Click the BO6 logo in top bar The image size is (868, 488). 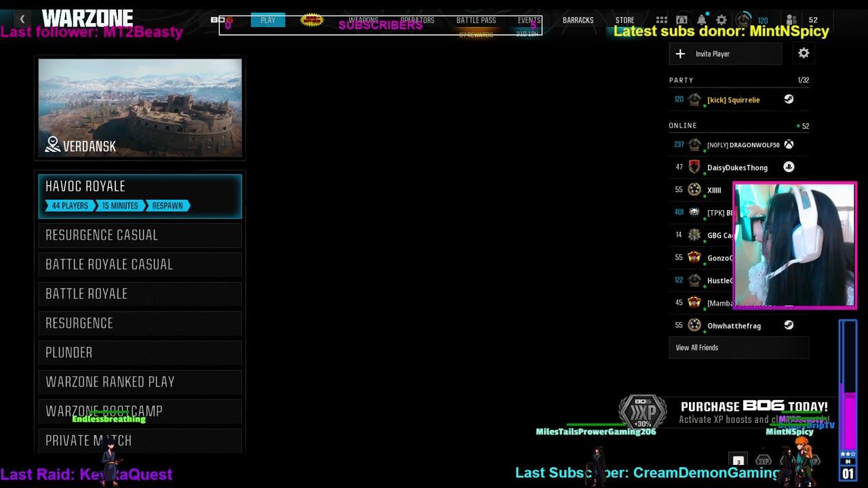click(221, 20)
